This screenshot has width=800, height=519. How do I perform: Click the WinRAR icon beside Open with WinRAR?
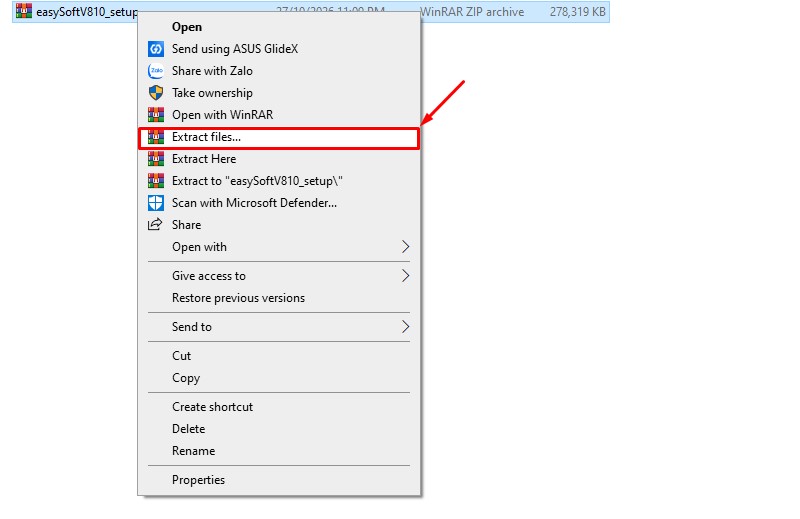tap(156, 115)
